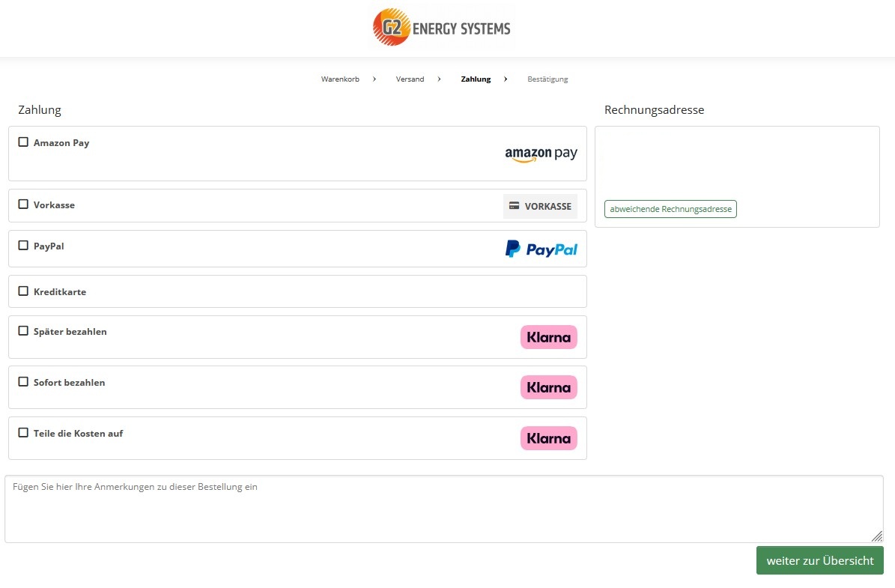Image resolution: width=895 pixels, height=588 pixels.
Task: Click the Vorkasse label text
Action: coord(54,205)
